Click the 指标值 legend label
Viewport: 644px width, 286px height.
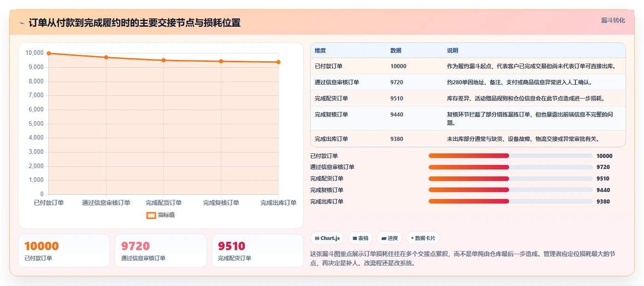[166, 215]
